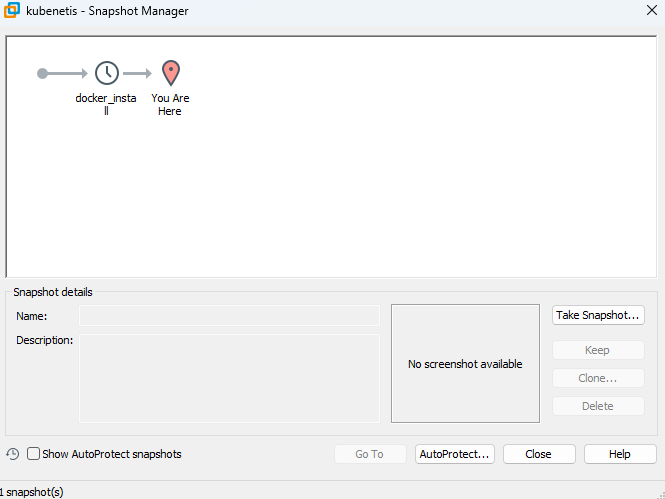Click the Take Snapshot button
665x499 pixels.
click(x=598, y=315)
